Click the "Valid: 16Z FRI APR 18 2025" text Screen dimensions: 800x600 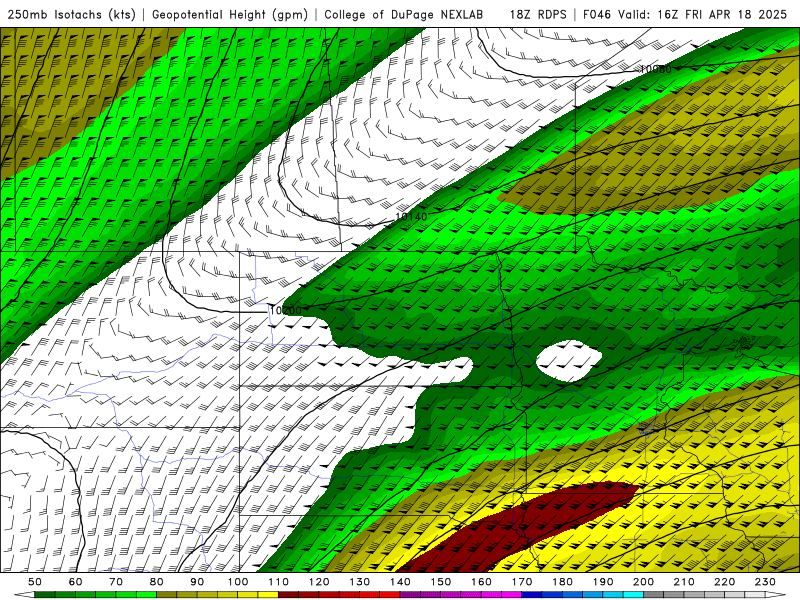point(703,15)
